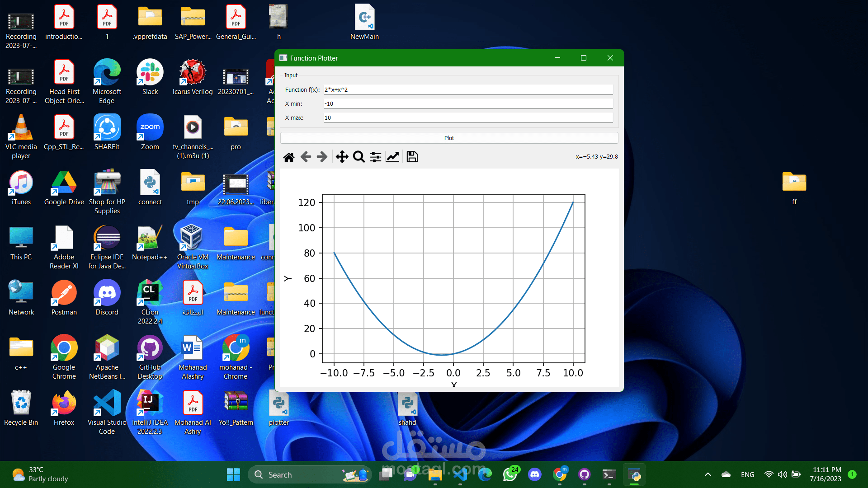The image size is (868, 488).
Task: Select the Eclipse IDE desktop shortcut
Action: pos(107,247)
